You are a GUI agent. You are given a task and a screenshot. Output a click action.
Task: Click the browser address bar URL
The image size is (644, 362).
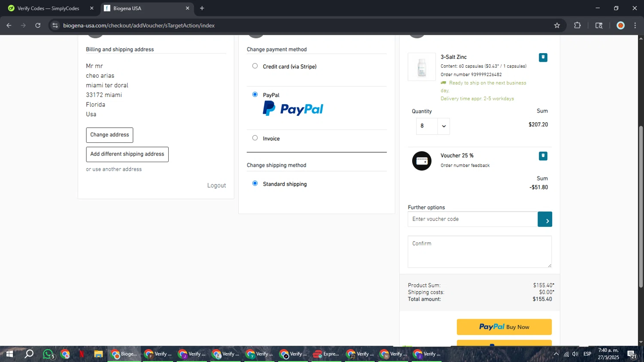click(x=139, y=25)
